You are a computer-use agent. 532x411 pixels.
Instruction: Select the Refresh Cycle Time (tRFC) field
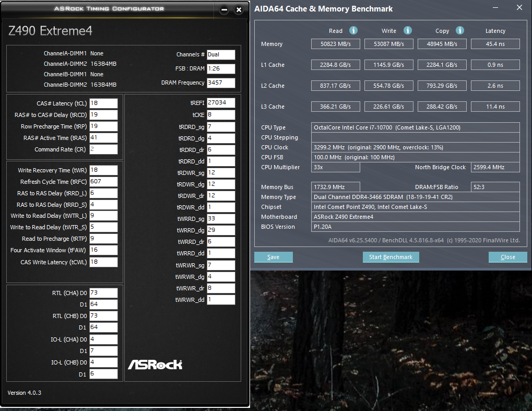tap(103, 182)
